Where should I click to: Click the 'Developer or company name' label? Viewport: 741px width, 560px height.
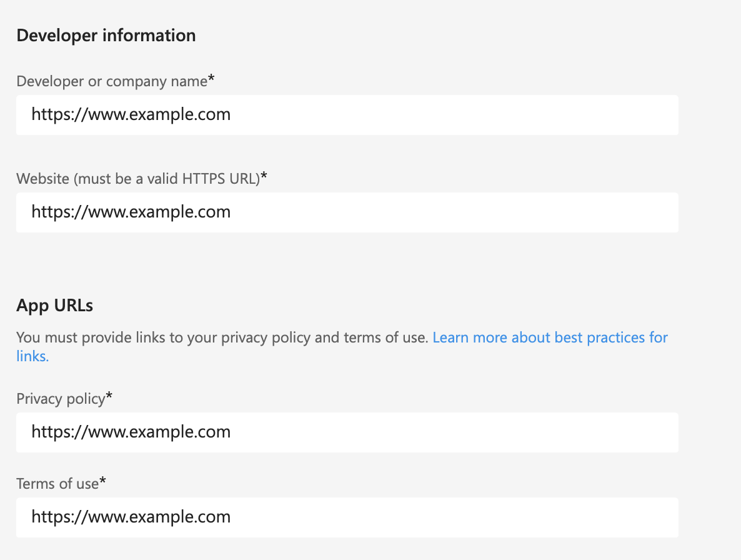point(111,81)
